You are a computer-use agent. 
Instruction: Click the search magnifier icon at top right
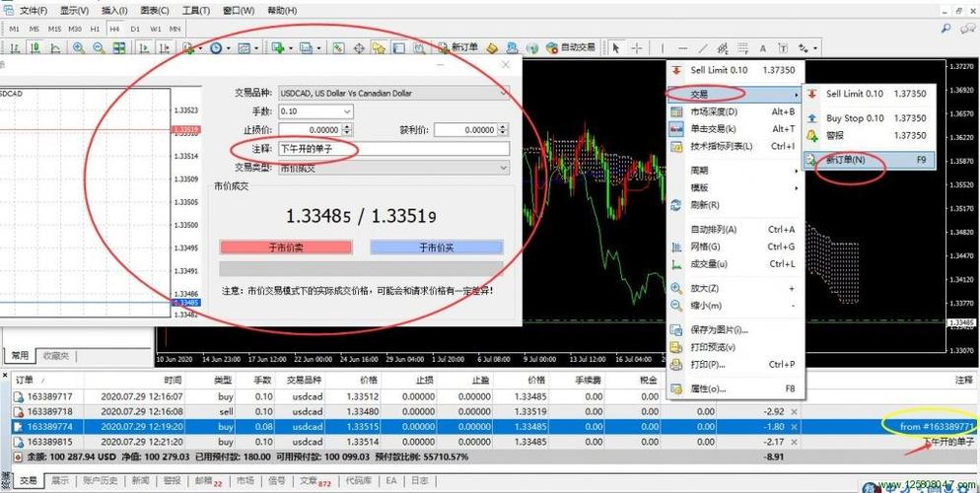pos(946,29)
